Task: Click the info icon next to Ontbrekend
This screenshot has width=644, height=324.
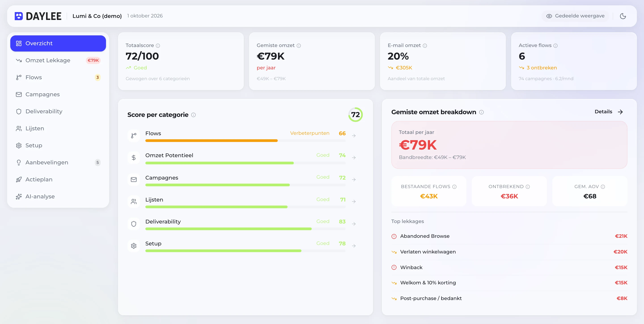Action: [x=528, y=187]
